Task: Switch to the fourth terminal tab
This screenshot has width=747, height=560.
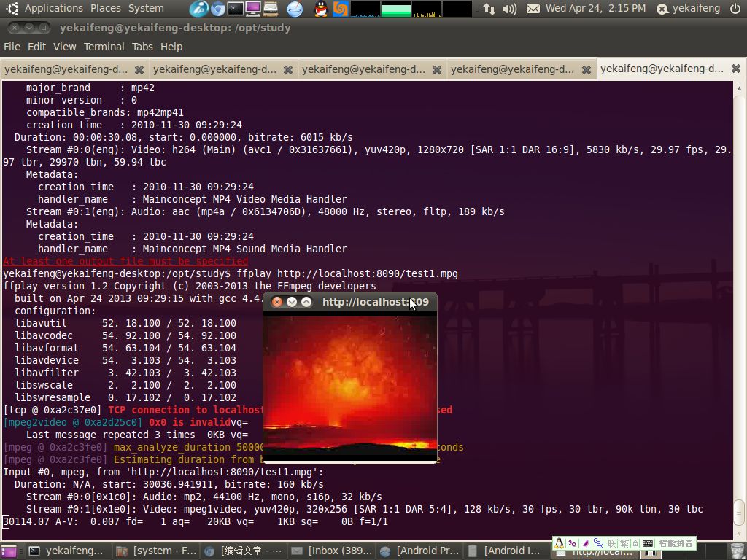Action: point(513,69)
